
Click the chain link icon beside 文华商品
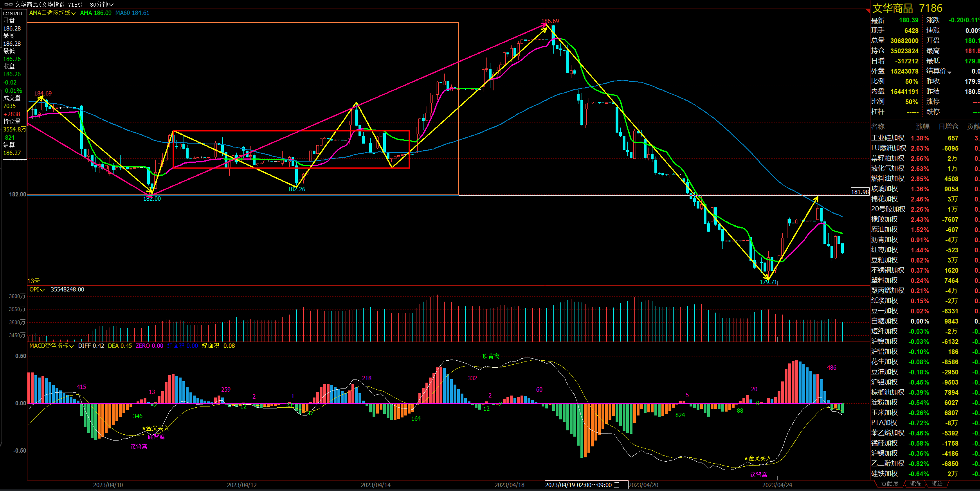(x=8, y=4)
